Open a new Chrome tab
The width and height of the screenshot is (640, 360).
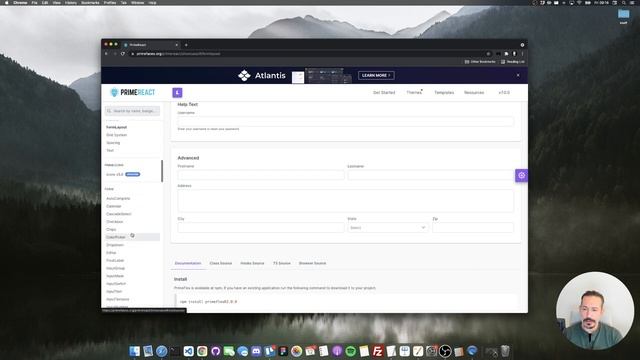[186, 45]
